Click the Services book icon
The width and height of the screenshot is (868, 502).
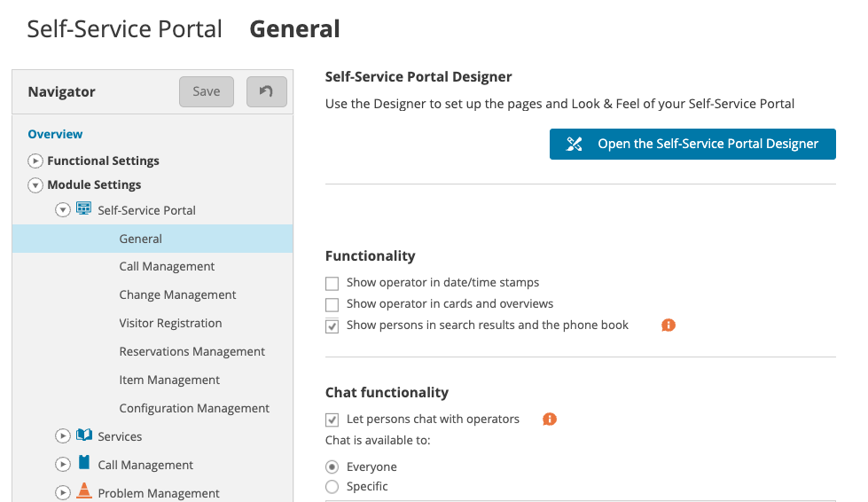tap(84, 435)
